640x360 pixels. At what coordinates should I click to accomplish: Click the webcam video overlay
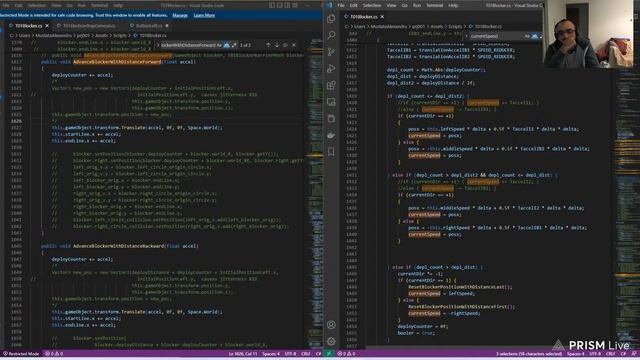[589, 34]
